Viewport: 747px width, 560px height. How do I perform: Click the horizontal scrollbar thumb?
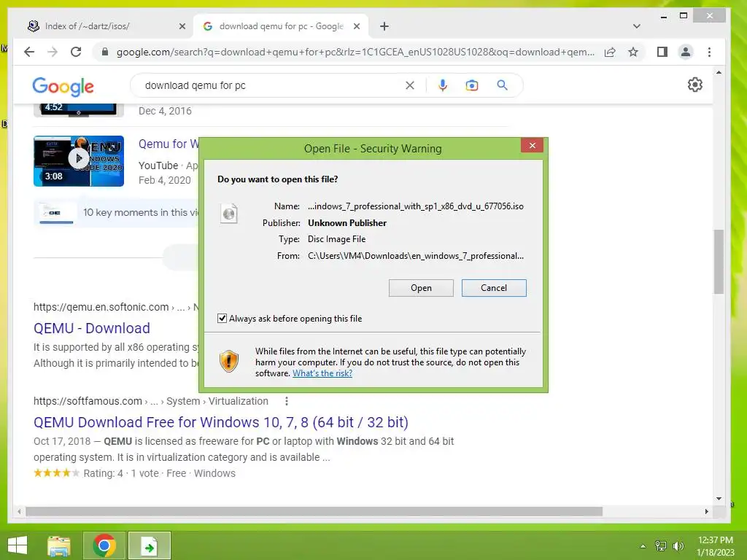pyautogui.click(x=314, y=511)
